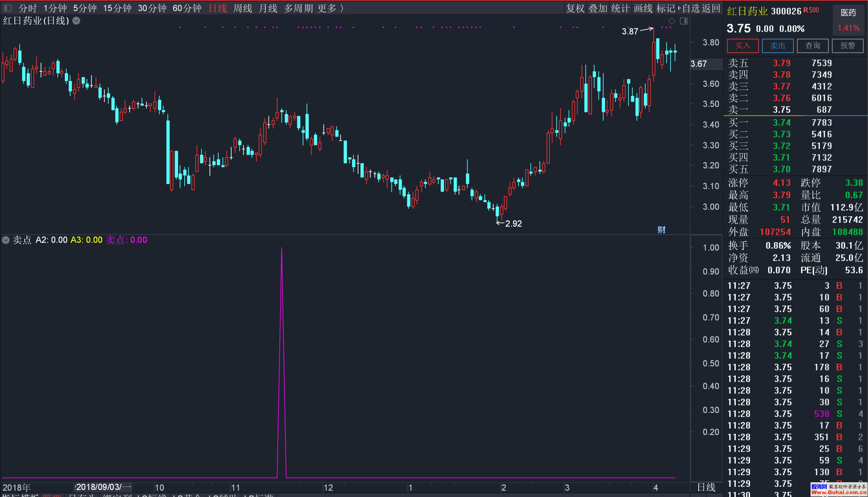
Task: Click the 外盘 value 107254
Action: pyautogui.click(x=775, y=232)
